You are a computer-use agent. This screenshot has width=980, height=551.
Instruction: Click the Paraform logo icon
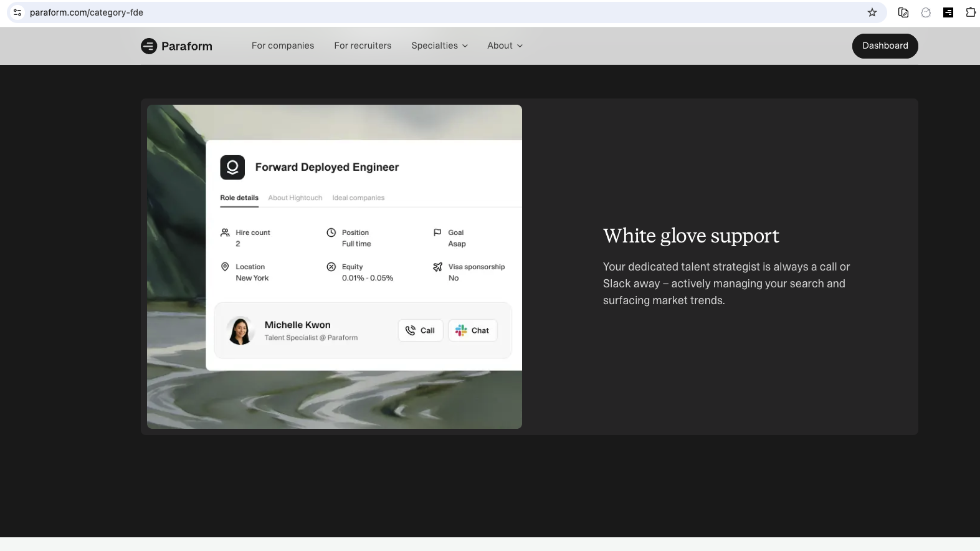148,46
